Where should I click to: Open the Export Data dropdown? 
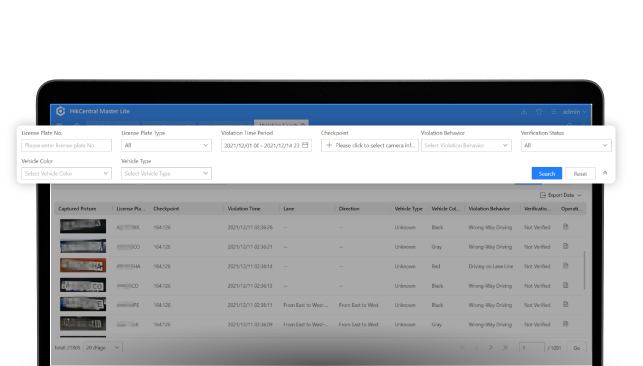click(561, 195)
